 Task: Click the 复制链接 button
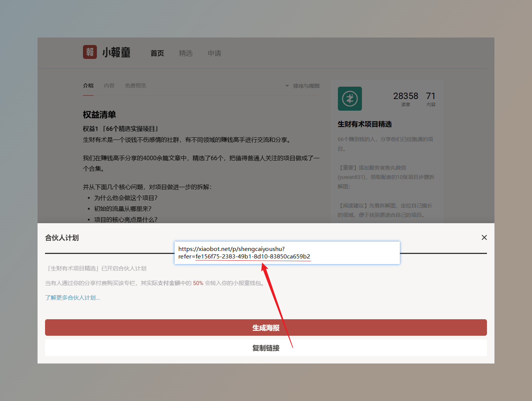[x=266, y=348]
